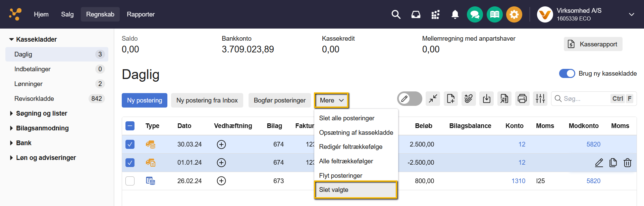
Task: Open the Kasserapport report
Action: (x=593, y=44)
